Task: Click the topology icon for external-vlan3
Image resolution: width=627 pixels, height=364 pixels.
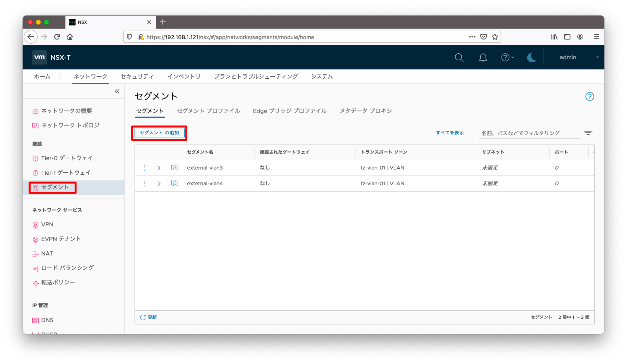Action: [x=175, y=167]
